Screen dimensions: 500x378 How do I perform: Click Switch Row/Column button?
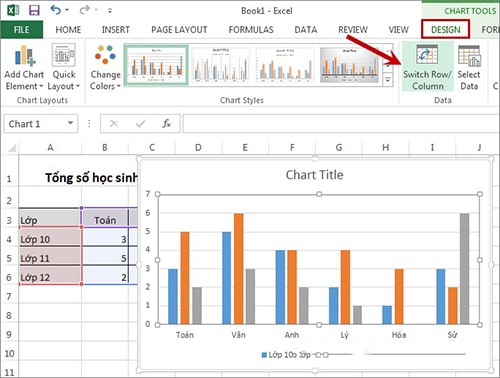click(427, 67)
